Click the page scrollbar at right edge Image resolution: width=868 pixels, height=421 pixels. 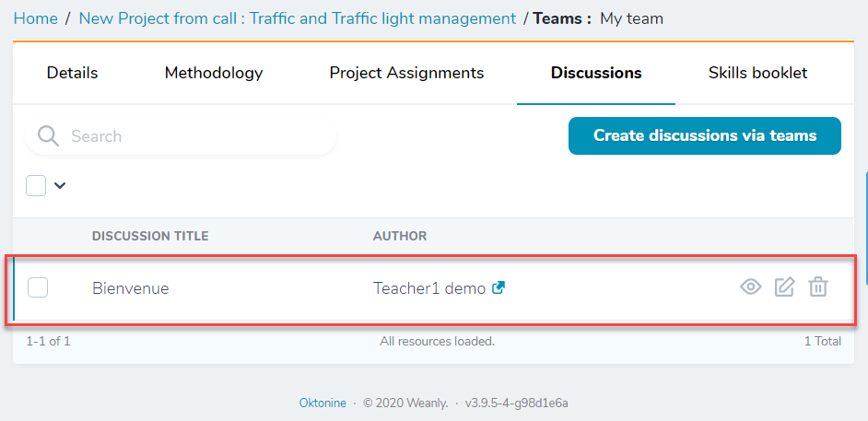[x=866, y=227]
